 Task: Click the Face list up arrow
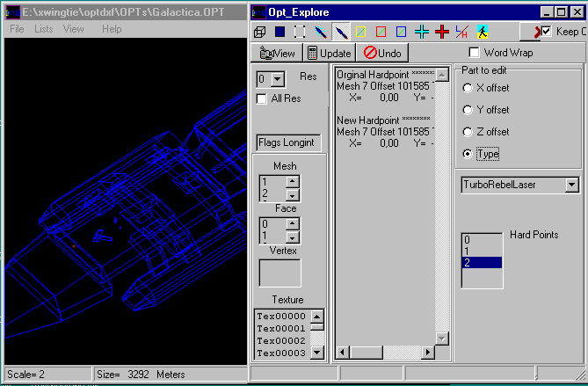point(292,224)
